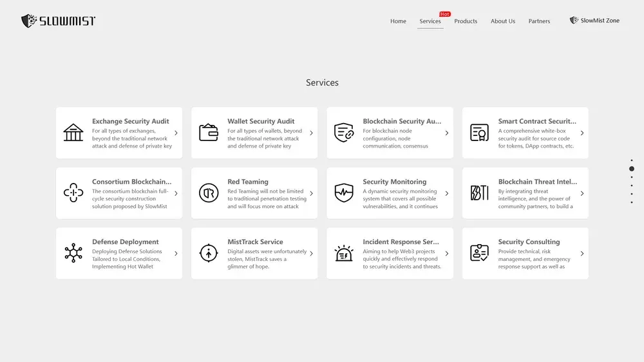Click 'The consortium blockchain full-cycle' description

pyautogui.click(x=131, y=199)
